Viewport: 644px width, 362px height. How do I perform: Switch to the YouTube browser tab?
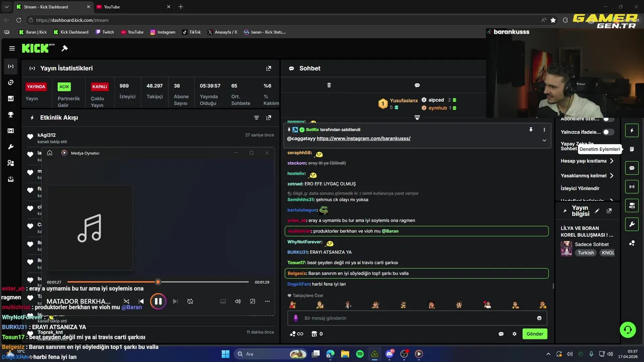pyautogui.click(x=134, y=7)
